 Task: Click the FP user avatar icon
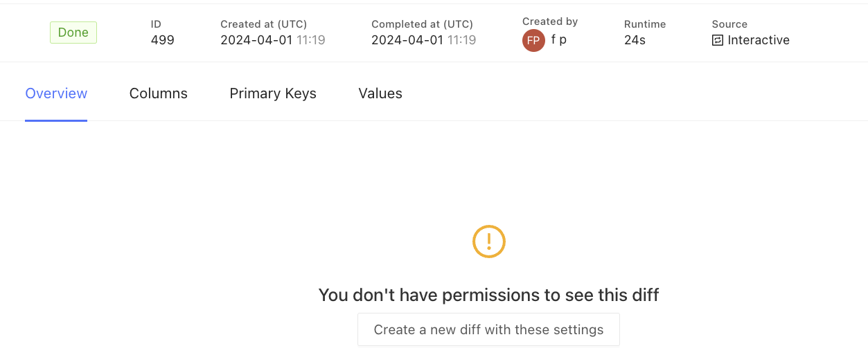pyautogui.click(x=533, y=40)
